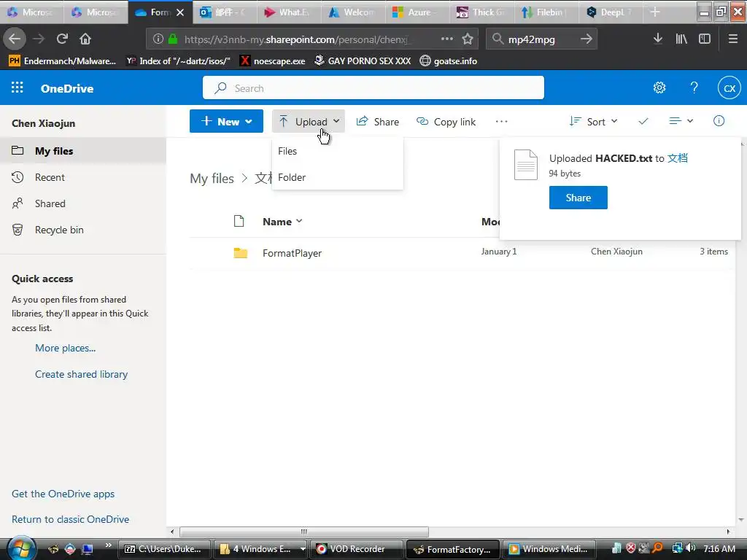Click Copy link in the toolbar

[446, 122]
